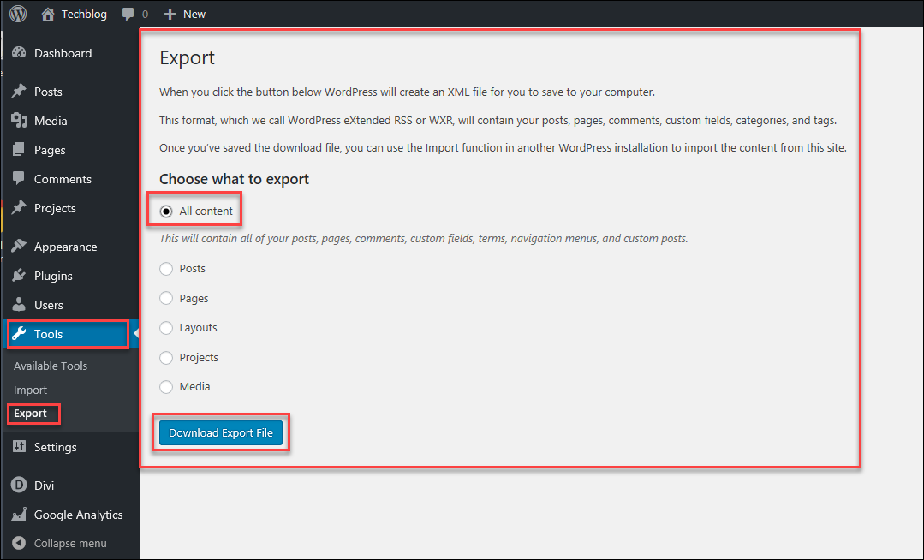Click the Settings sliders icon

(x=19, y=446)
